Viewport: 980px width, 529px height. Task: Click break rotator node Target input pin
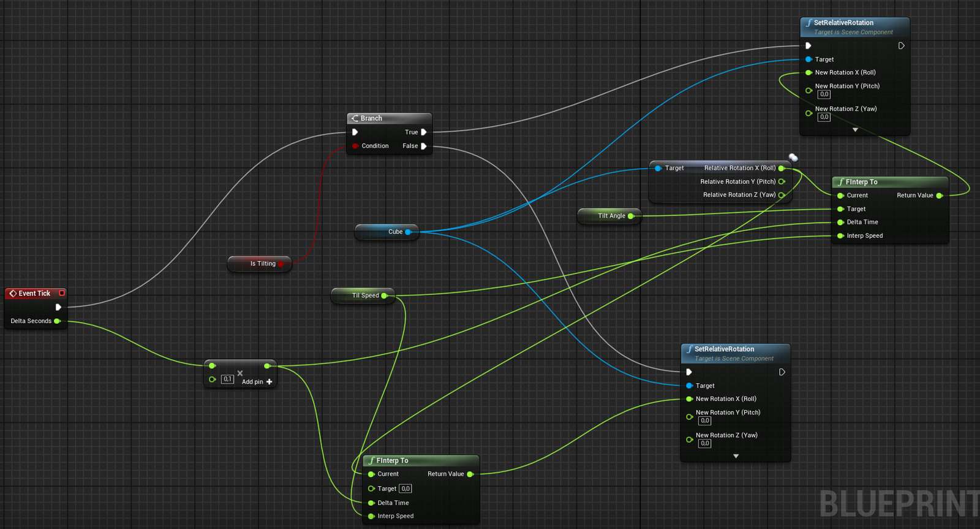point(658,168)
